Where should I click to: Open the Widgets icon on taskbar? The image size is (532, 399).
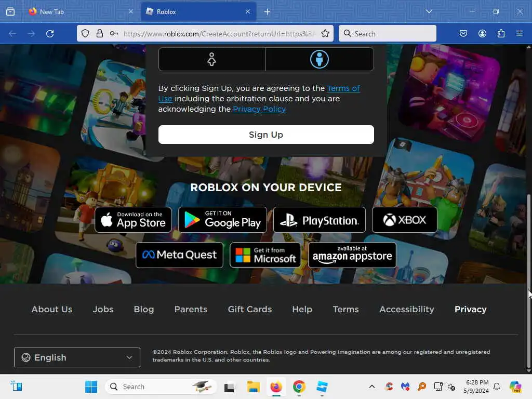pos(16,386)
